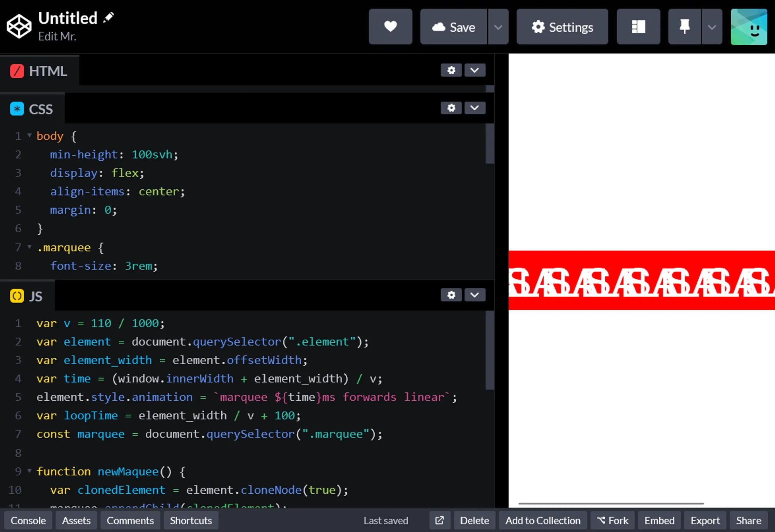Share this pen
The height and width of the screenshot is (532, 775).
[749, 520]
